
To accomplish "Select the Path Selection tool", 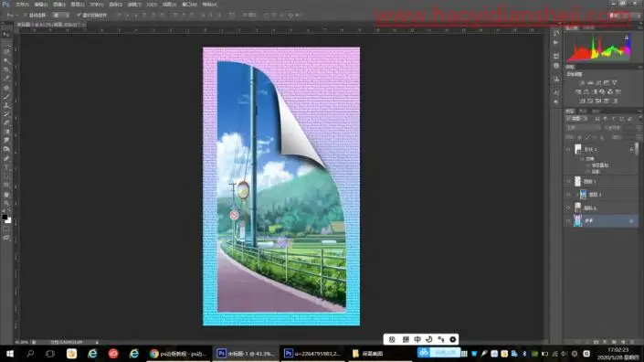I will click(x=6, y=176).
